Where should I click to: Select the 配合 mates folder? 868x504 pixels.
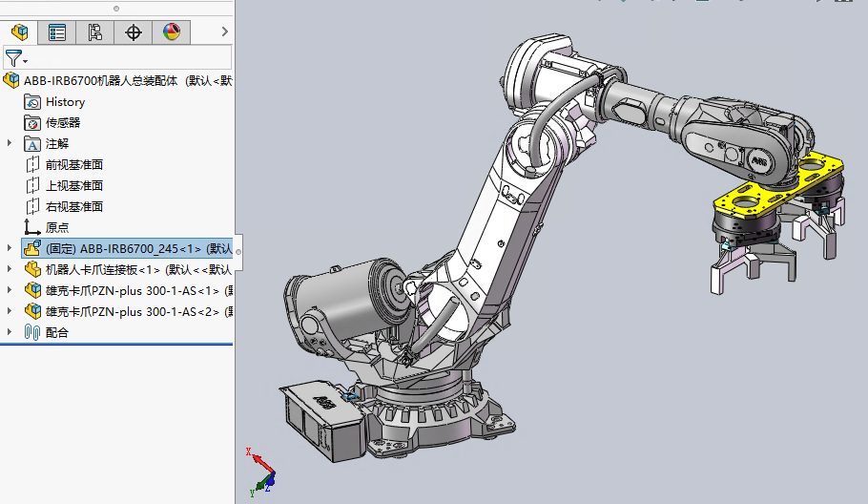[57, 333]
